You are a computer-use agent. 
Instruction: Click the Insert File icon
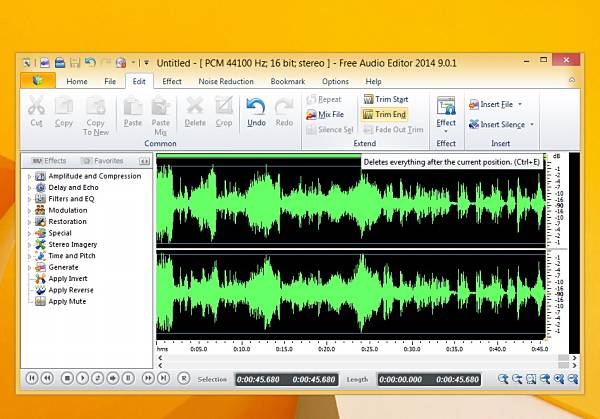(x=474, y=104)
